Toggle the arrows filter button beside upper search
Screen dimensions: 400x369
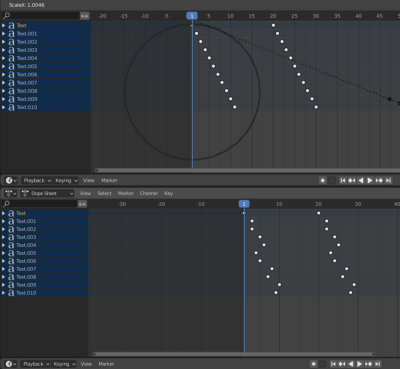[x=85, y=16]
